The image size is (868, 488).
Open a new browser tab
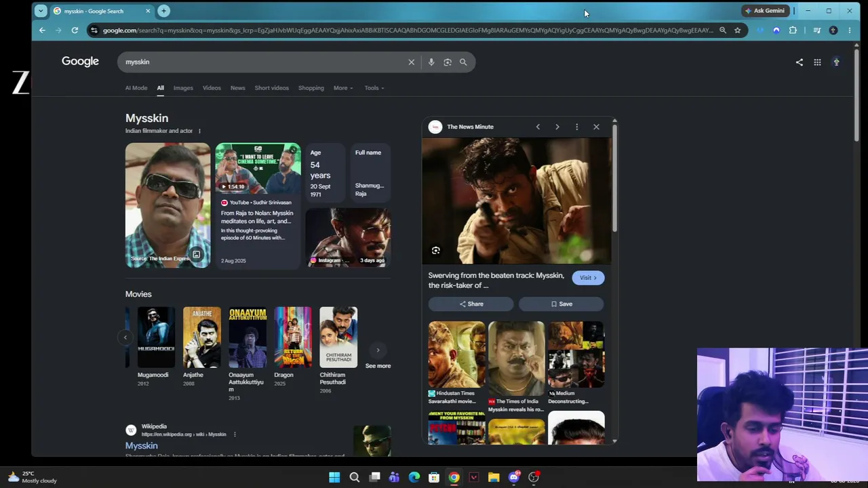tap(163, 11)
